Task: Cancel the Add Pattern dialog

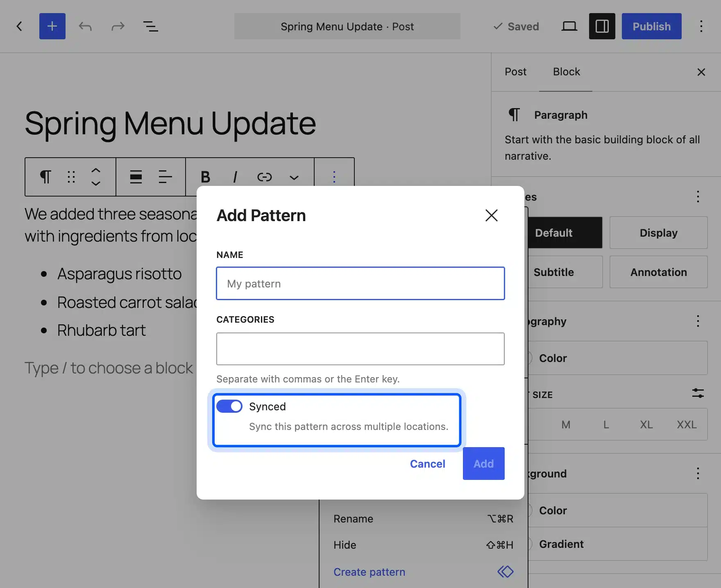Action: point(428,464)
